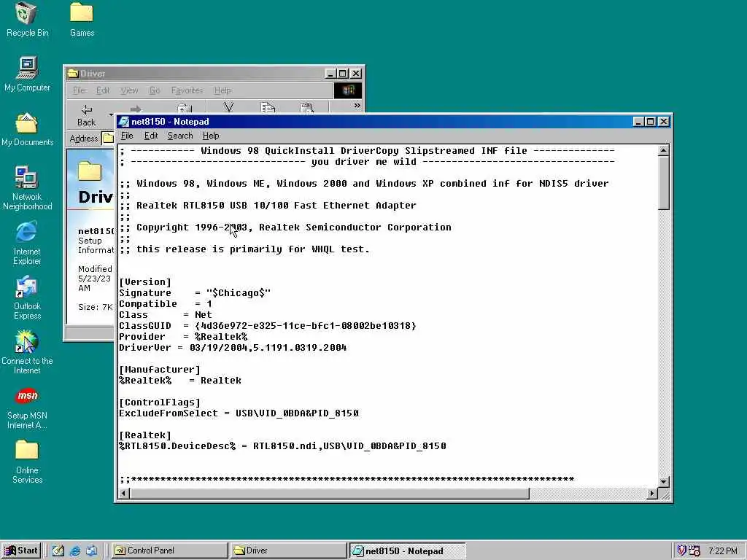
Task: Click the Task Scheduler tray icon
Action: coord(694,551)
